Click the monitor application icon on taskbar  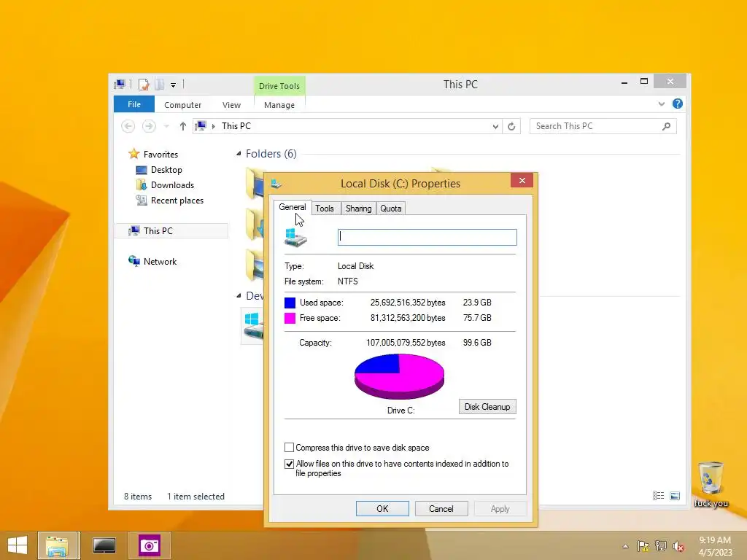(x=104, y=545)
